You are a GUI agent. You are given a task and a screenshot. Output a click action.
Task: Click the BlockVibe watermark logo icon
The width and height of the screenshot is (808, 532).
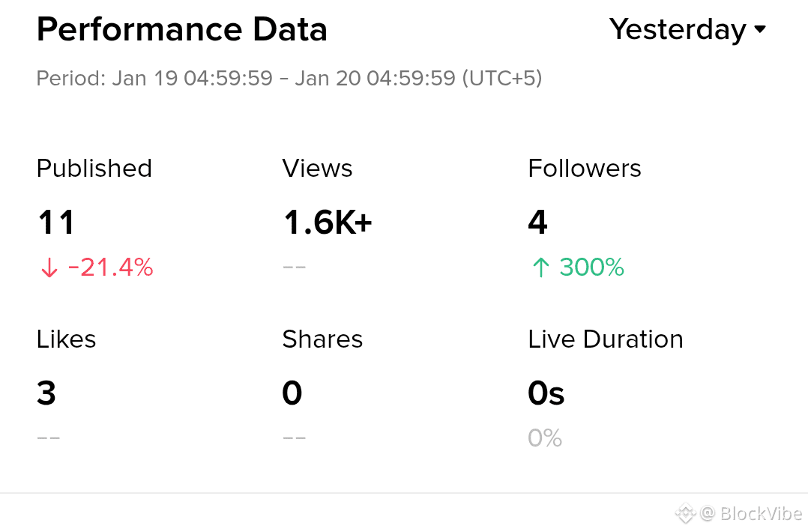point(685,513)
